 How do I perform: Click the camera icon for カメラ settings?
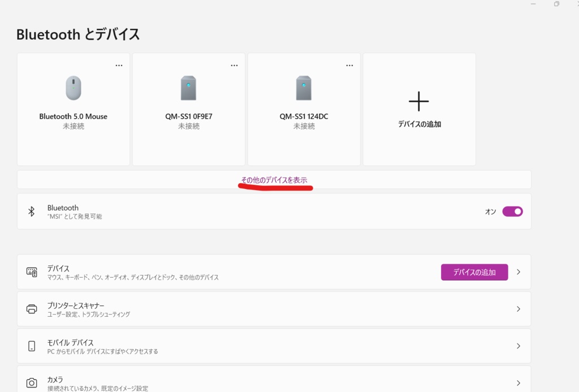point(32,382)
